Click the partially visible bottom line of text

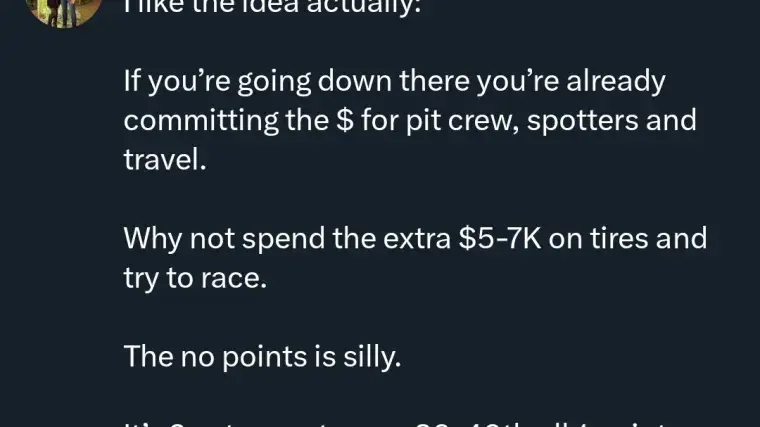point(400,420)
